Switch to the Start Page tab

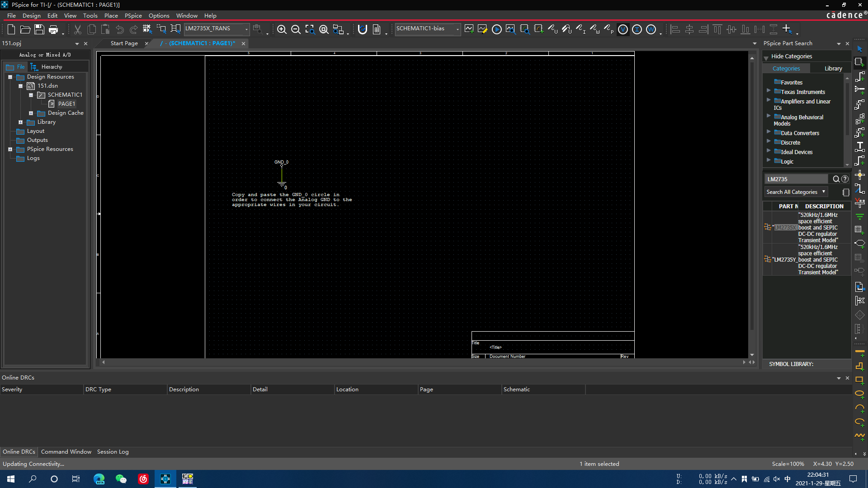pos(124,43)
